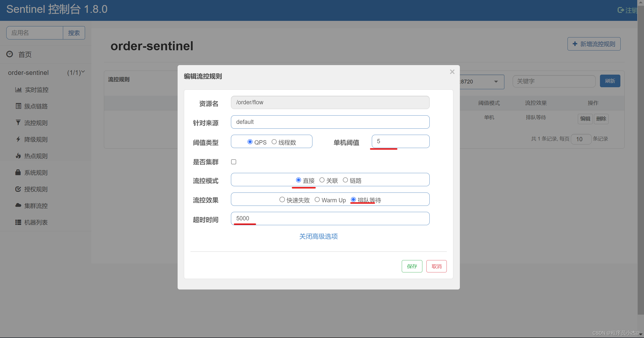This screenshot has width=644, height=338.
Task: Click the flow rules filter icon
Action: (x=18, y=123)
